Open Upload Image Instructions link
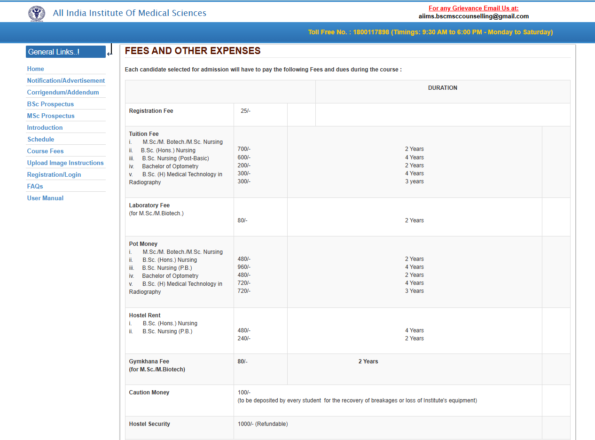 (x=65, y=163)
